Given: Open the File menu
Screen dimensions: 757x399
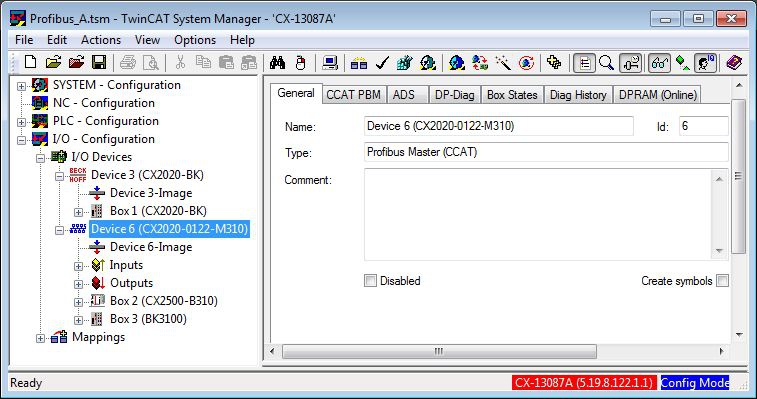Looking at the screenshot, I should [24, 40].
